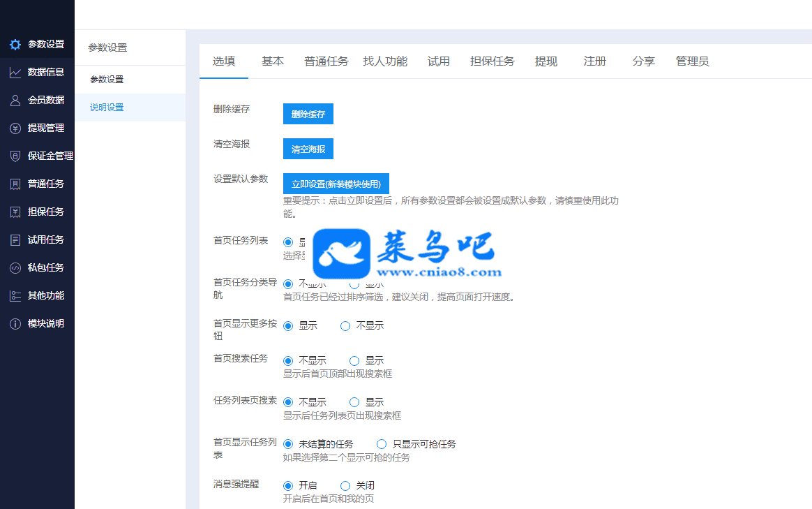812x509 pixels.
Task: Open 说明设置 in the submenu
Action: click(107, 108)
